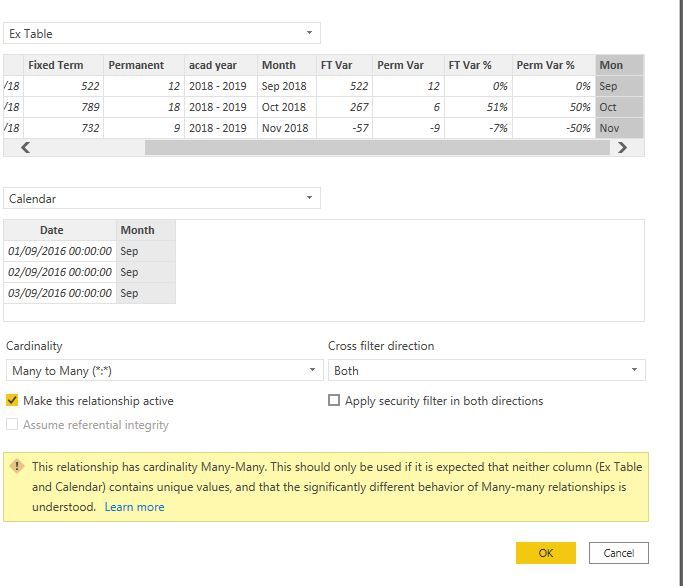This screenshot has width=683, height=586.
Task: Open the Learn more link
Action: click(135, 507)
